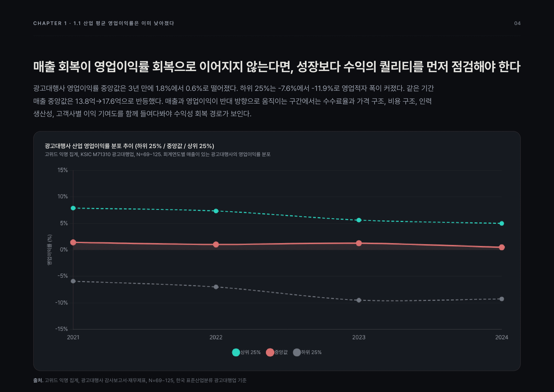Select the 2023 중앙값 red data point
This screenshot has height=392, width=554.
pyautogui.click(x=359, y=243)
